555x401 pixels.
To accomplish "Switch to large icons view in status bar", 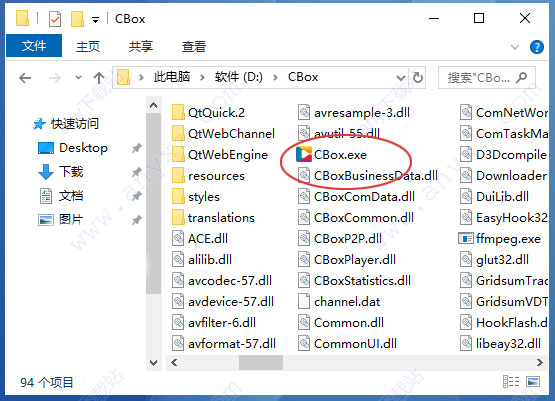I will 533,382.
